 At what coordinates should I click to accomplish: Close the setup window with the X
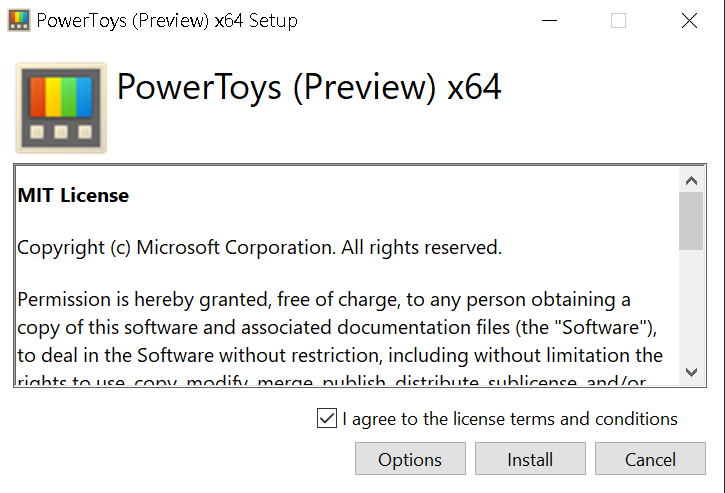pos(689,20)
